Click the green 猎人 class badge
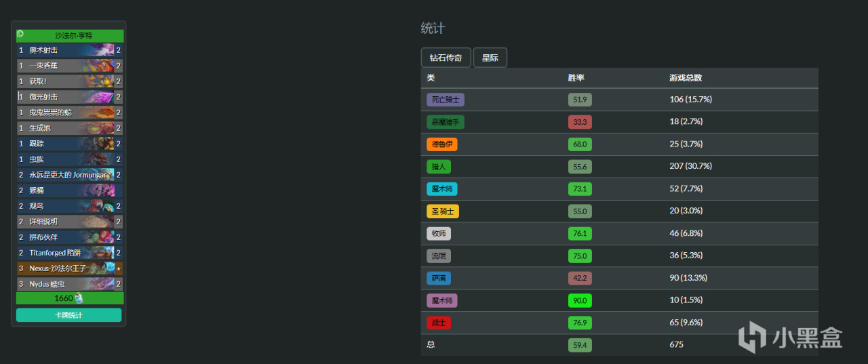 point(438,167)
